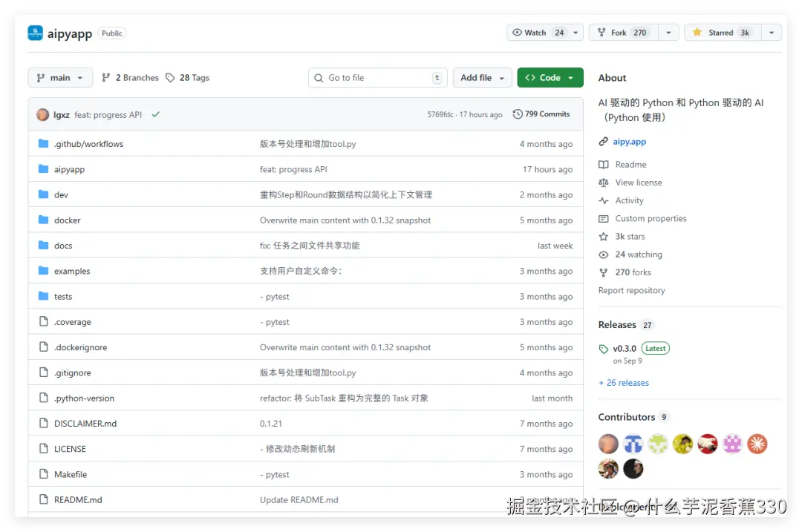Viewport: 802px width, 532px height.
Task: Open the Makefile entry
Action: tap(71, 475)
